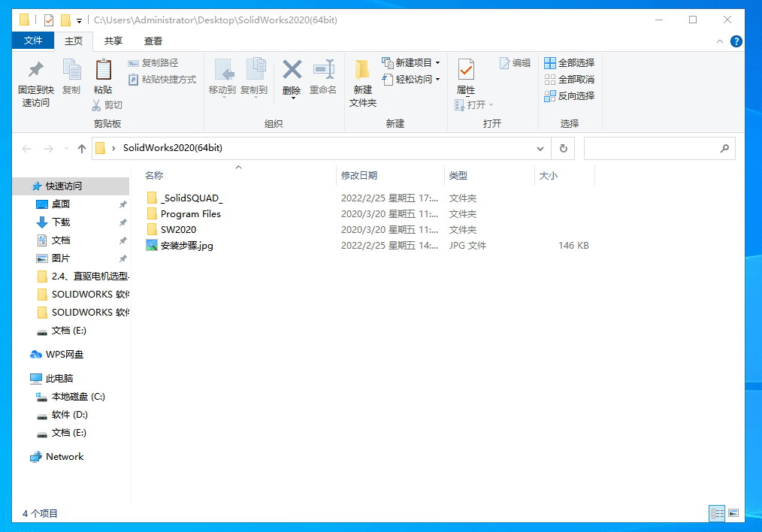Click the refresh button beside address bar
Image resolution: width=762 pixels, height=532 pixels.
[x=563, y=148]
